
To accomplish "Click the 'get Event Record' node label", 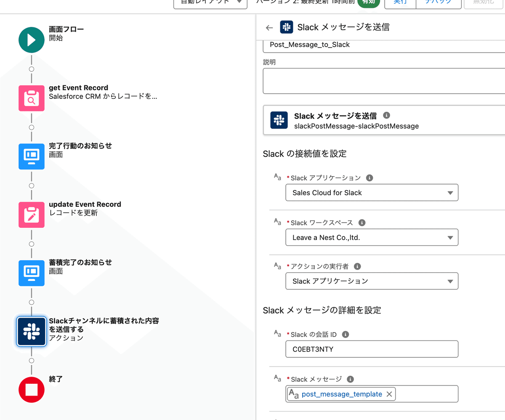I will pos(78,88).
